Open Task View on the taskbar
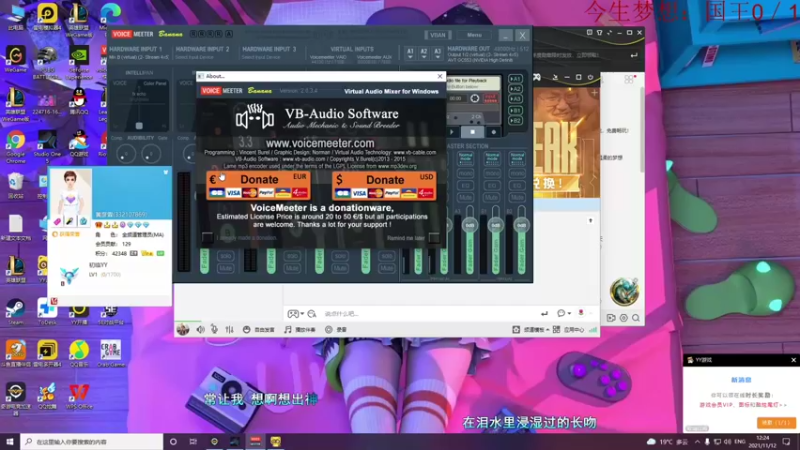Viewport: 800px width, 450px height. point(193,441)
